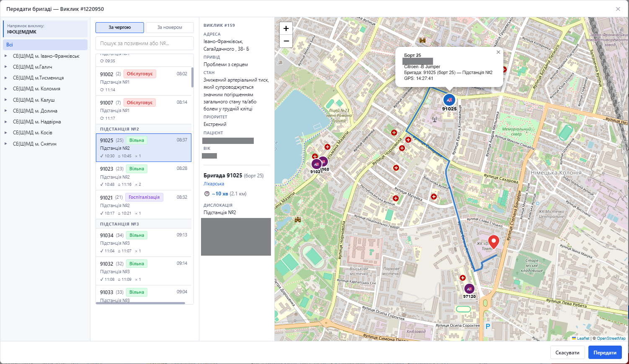Expand СЕ(Ш)МД м. Долина node
Viewport: 629px width, 364px height.
point(6,111)
